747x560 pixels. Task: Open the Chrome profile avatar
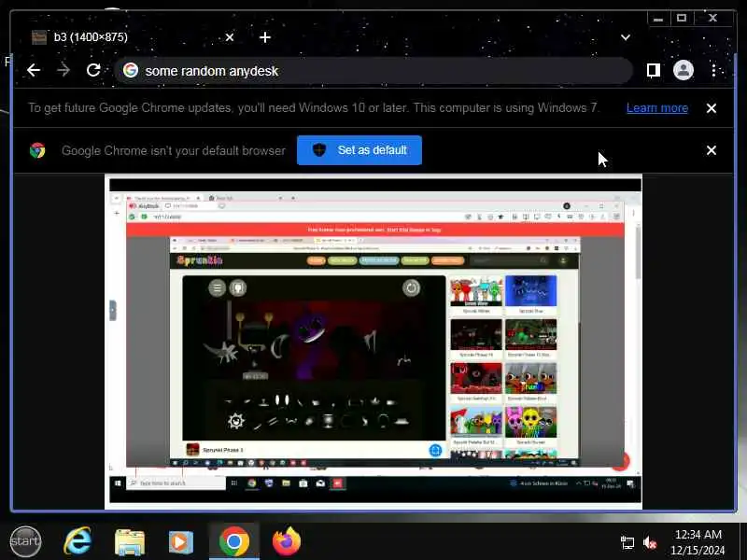pos(684,71)
